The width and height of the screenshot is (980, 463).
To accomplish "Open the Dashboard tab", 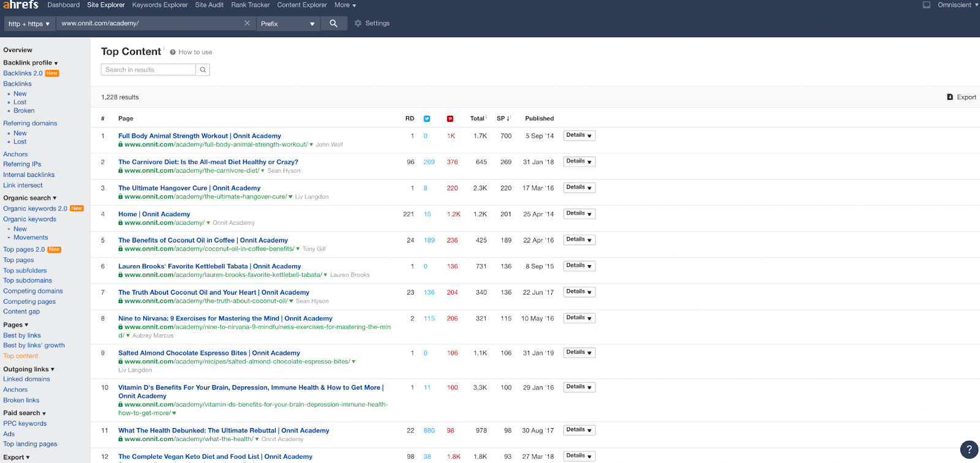I will click(x=64, y=5).
